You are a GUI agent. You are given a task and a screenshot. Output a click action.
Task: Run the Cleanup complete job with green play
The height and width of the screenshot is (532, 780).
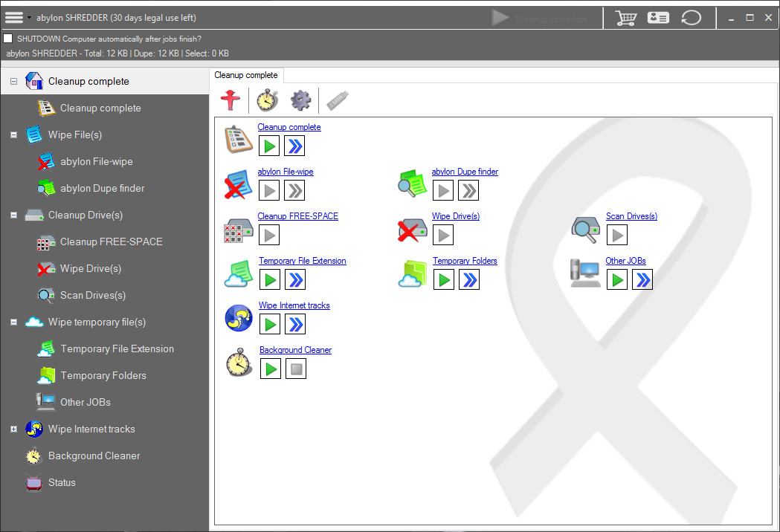pos(269,146)
